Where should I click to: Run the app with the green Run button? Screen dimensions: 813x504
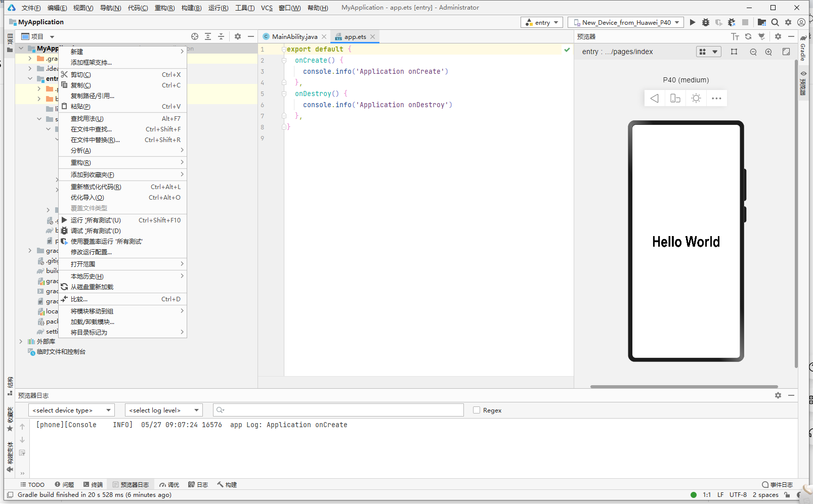click(x=693, y=22)
